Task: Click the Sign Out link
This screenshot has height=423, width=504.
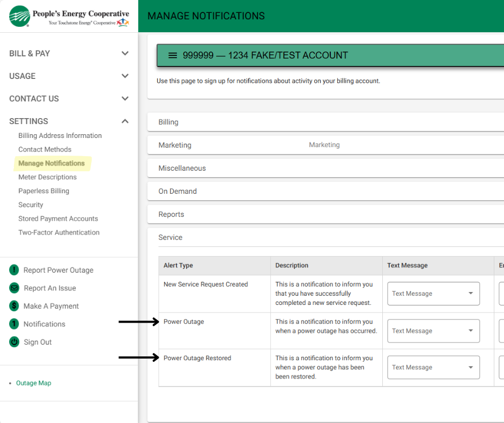Action: point(38,342)
